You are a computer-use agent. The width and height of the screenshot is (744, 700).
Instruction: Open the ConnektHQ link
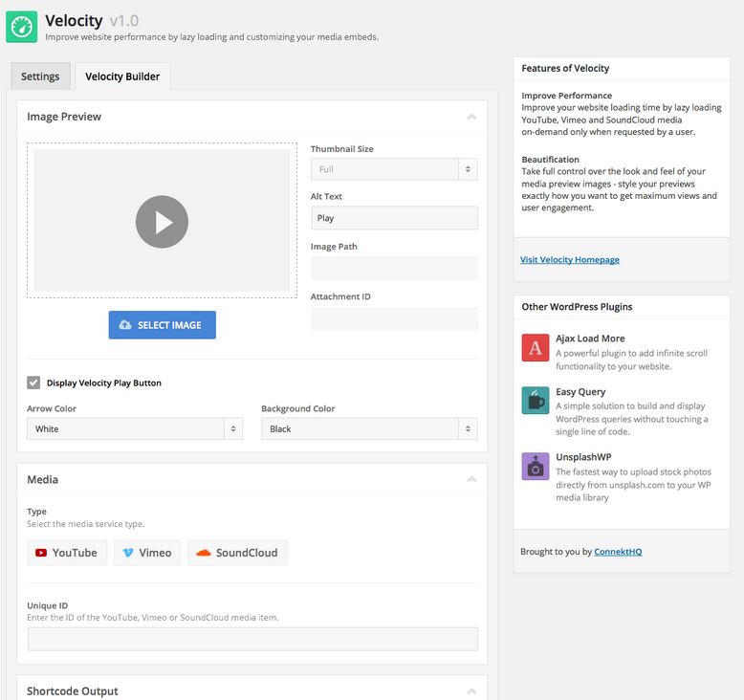tap(618, 552)
